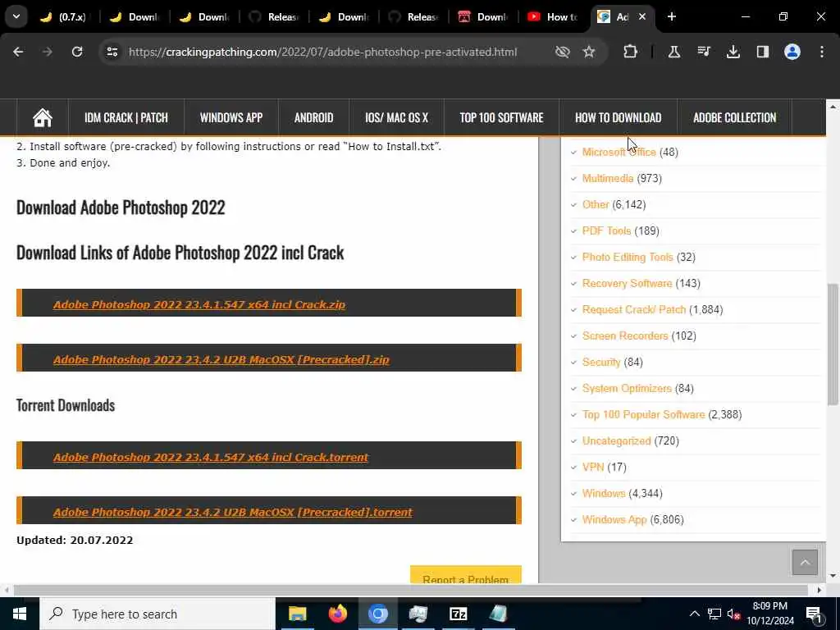840x630 pixels.
Task: Open tab search dropdown arrow
Action: [16, 16]
